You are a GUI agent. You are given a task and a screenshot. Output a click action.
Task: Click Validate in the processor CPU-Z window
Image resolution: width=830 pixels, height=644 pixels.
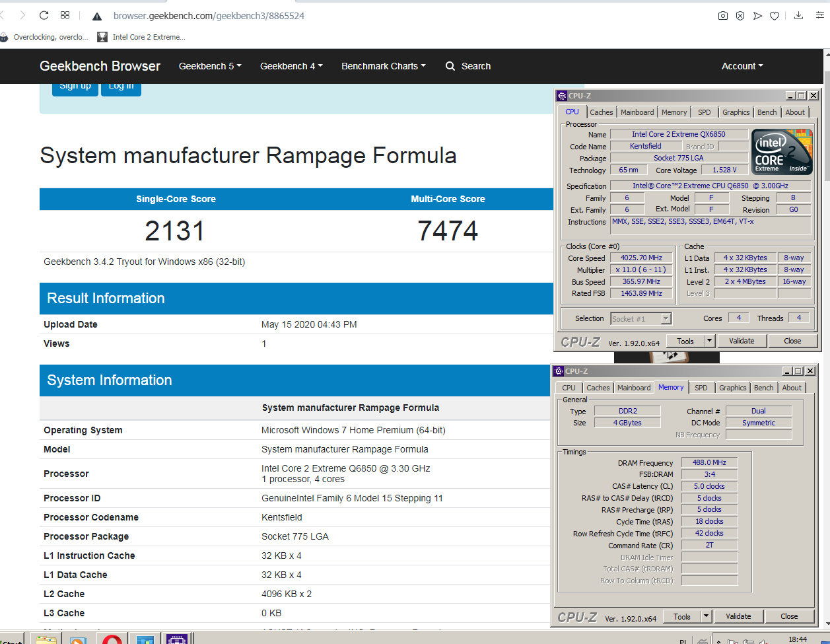(742, 341)
